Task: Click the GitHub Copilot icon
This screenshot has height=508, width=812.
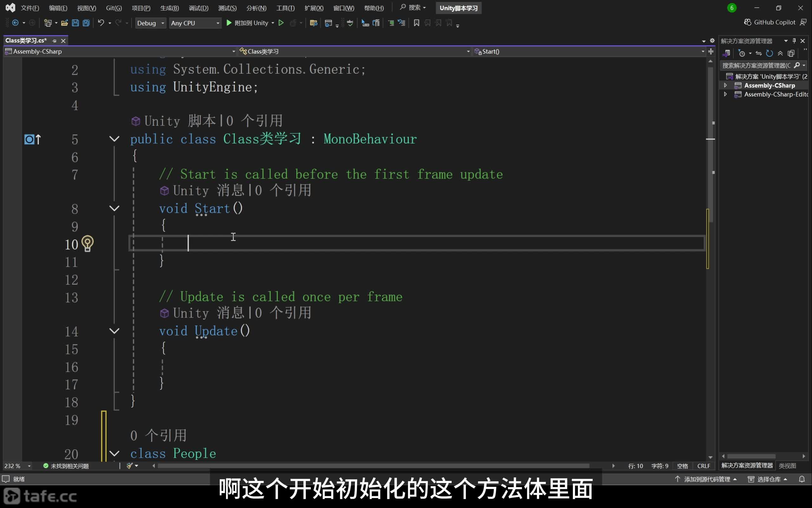Action: [748, 22]
